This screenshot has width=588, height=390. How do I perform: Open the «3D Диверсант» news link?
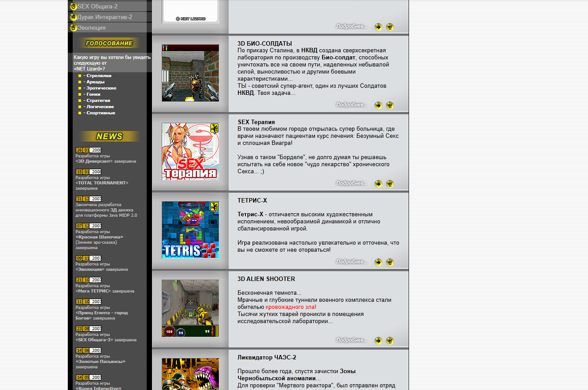coord(94,161)
